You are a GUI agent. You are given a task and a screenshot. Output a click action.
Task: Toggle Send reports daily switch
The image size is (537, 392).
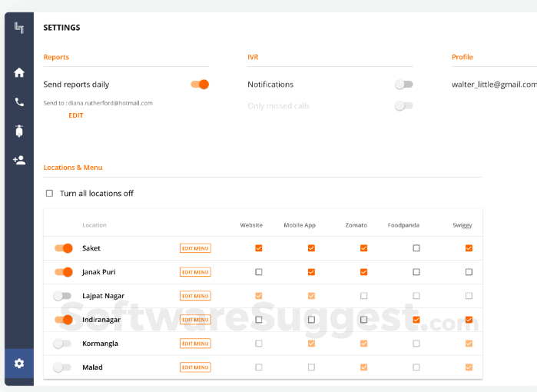click(200, 85)
